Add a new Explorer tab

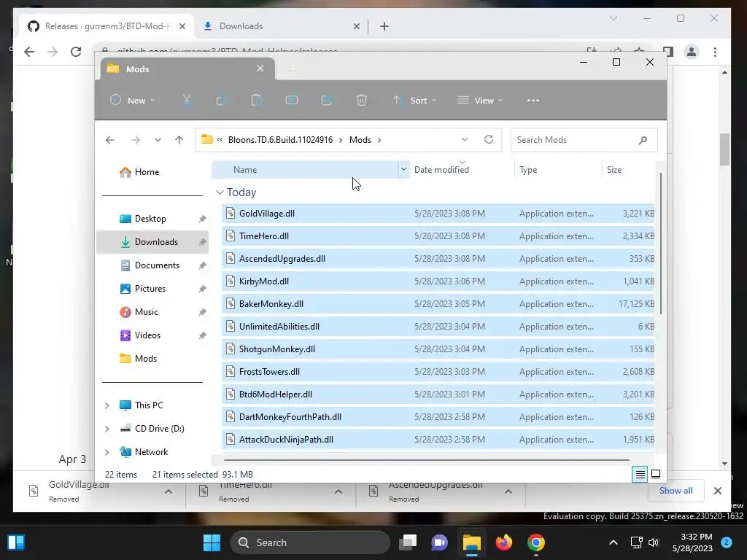pyautogui.click(x=293, y=69)
